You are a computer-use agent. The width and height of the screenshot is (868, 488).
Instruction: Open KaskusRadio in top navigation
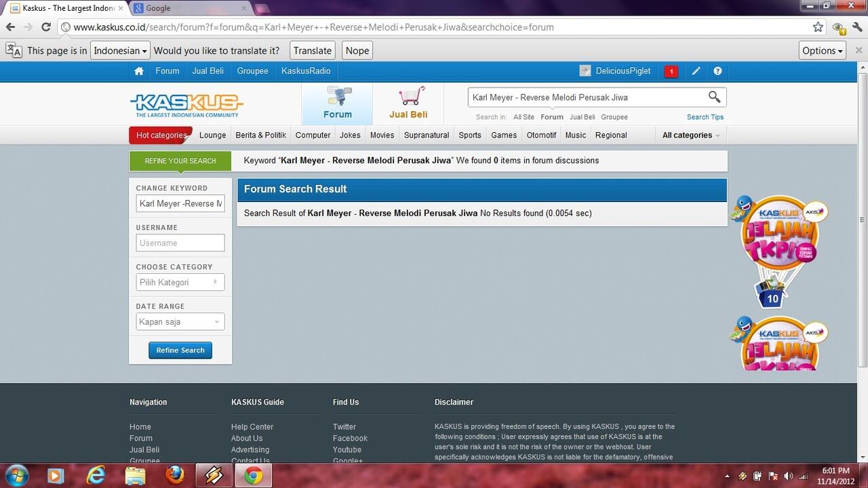coord(306,70)
